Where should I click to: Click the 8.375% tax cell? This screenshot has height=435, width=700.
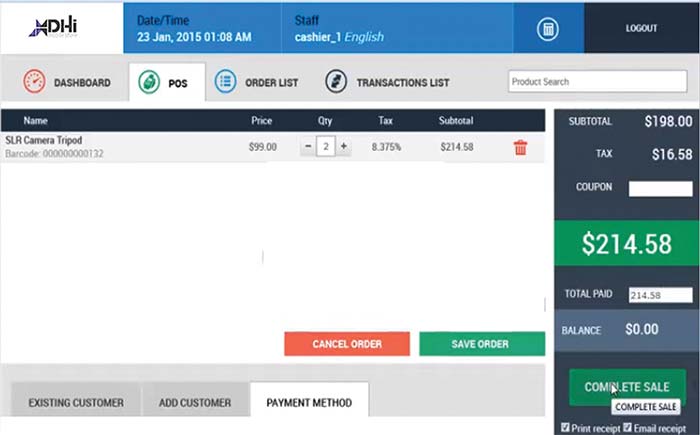point(386,147)
